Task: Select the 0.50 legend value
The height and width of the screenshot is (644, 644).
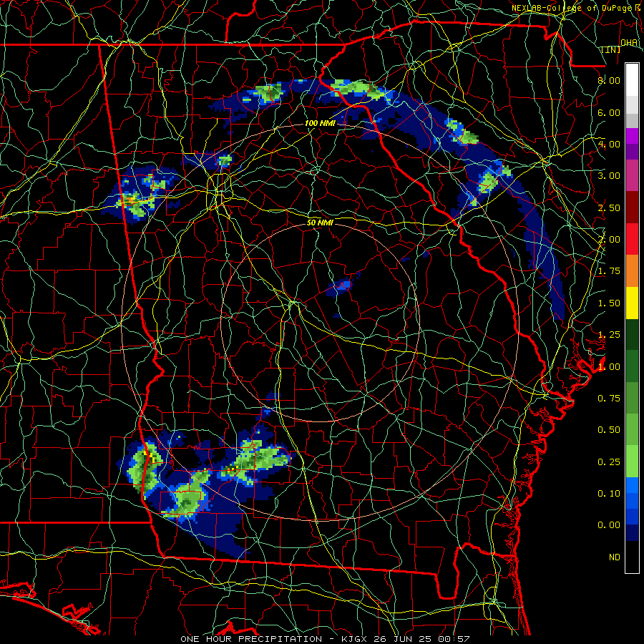Action: pyautogui.click(x=609, y=430)
